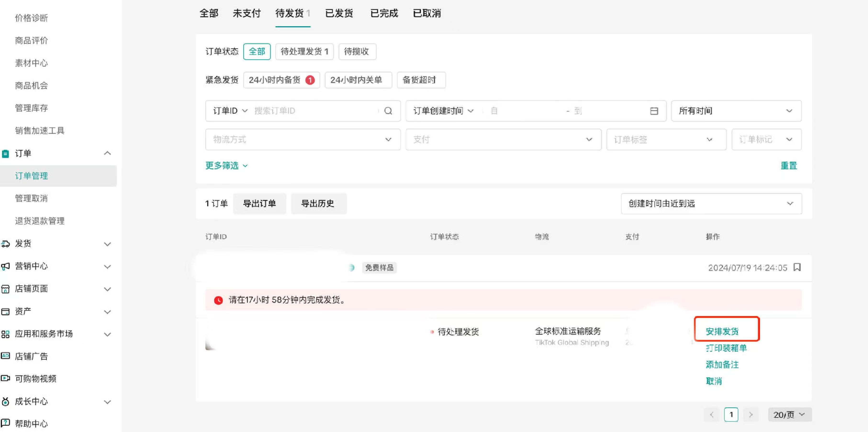Open the 物流方式 dropdown
The width and height of the screenshot is (868, 432).
302,139
